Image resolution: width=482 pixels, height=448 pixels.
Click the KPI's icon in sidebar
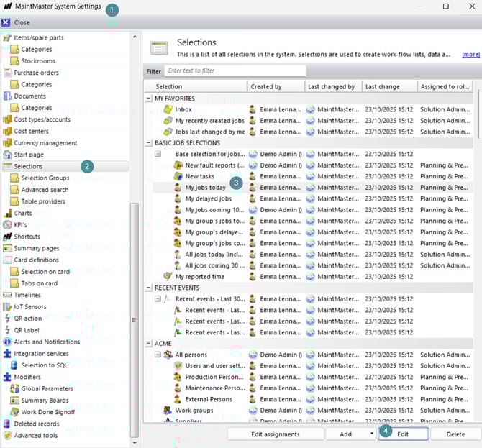8,225
